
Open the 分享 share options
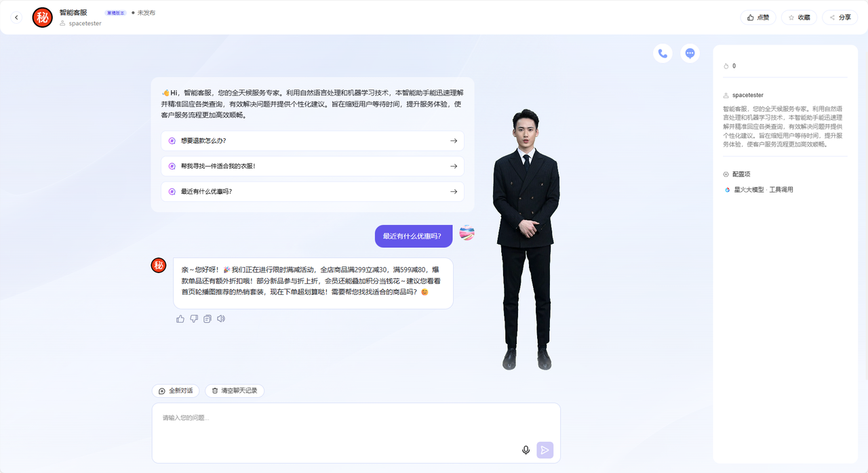[x=840, y=18]
